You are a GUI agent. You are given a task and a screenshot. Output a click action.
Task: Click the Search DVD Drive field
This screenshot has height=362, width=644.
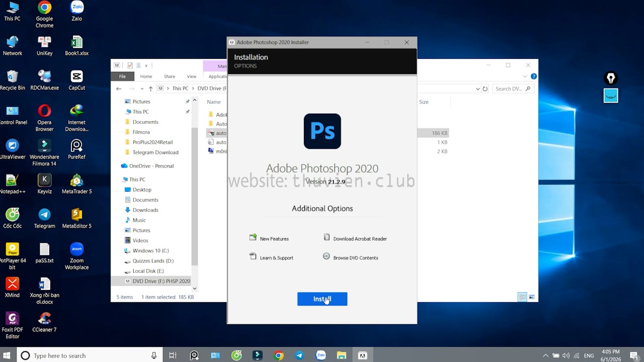tap(509, 89)
